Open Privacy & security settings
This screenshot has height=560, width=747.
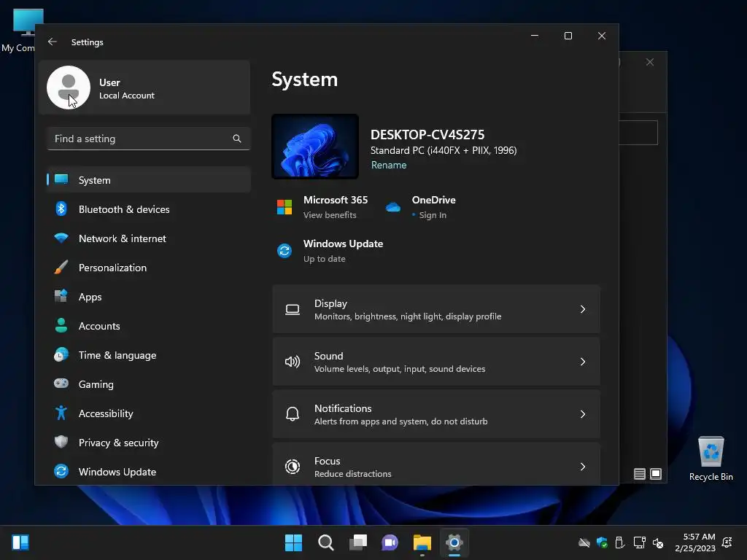tap(149, 443)
